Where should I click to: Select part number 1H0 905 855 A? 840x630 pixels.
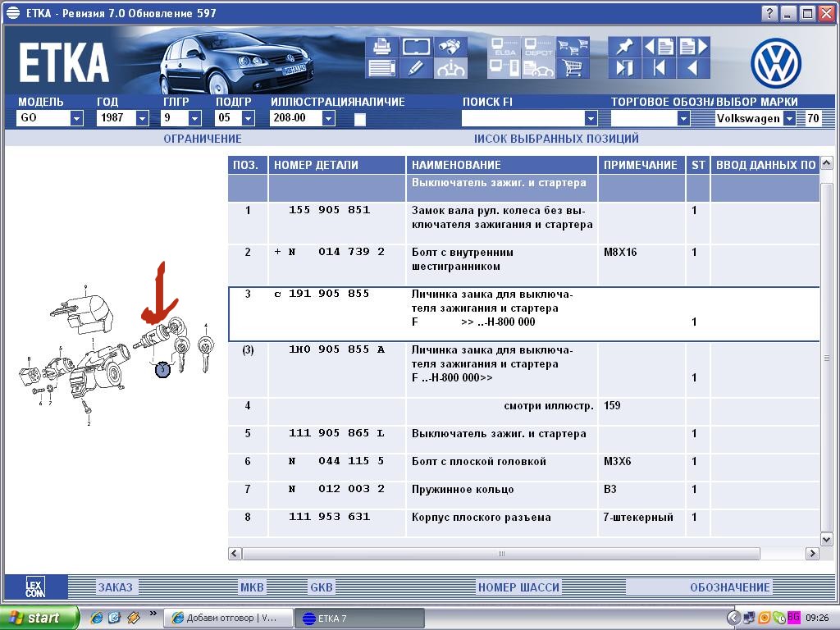click(336, 349)
